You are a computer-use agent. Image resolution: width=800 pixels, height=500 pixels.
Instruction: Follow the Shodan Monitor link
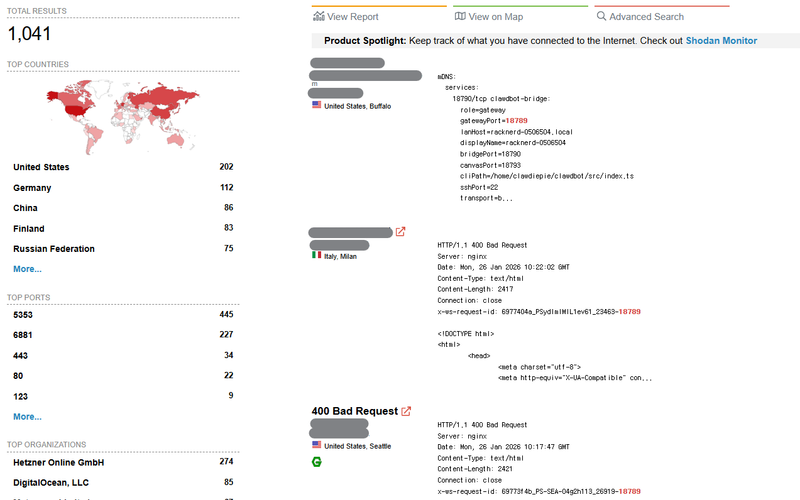tap(721, 41)
